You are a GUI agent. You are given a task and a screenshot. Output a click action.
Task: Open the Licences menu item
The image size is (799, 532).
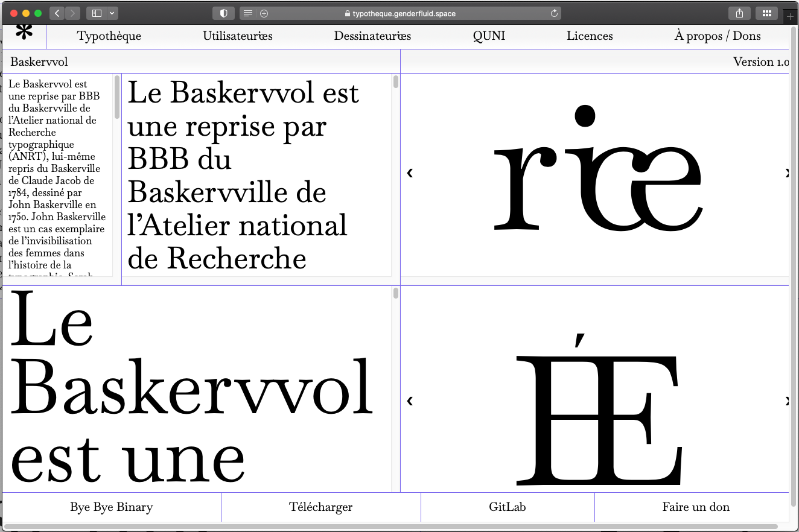tap(590, 36)
